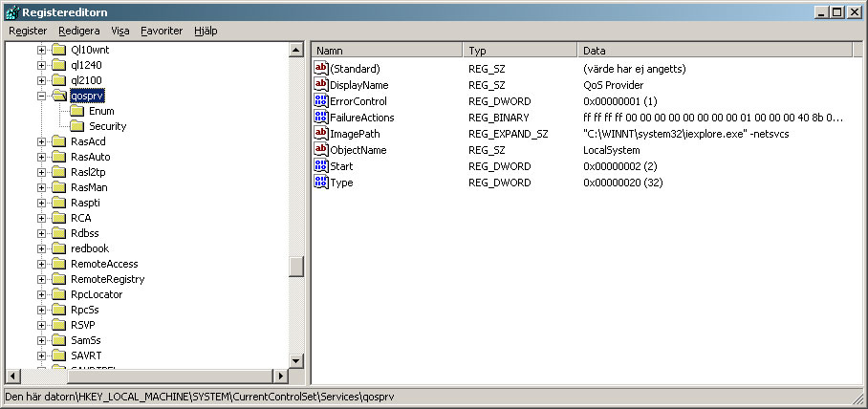Select the FailureActions value name

click(x=362, y=118)
